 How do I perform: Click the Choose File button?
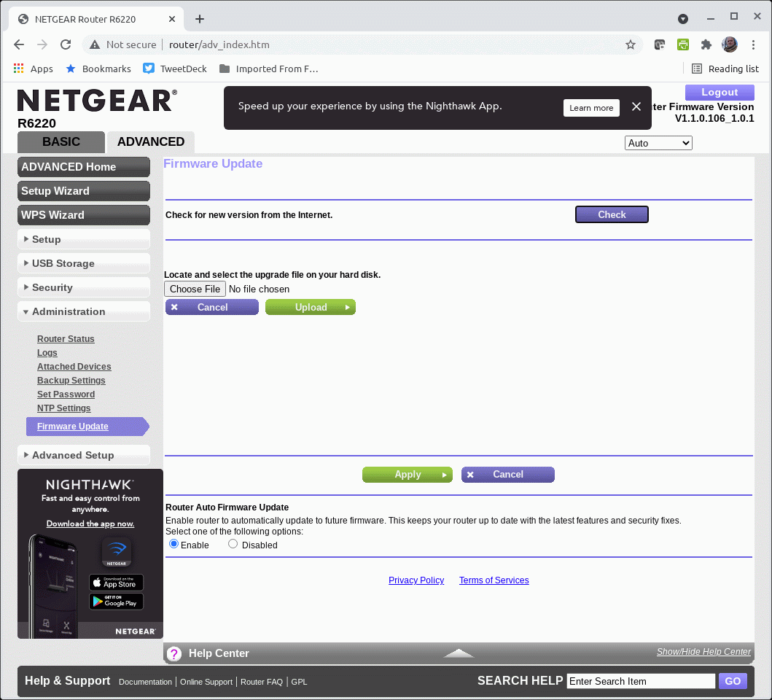[x=195, y=289]
